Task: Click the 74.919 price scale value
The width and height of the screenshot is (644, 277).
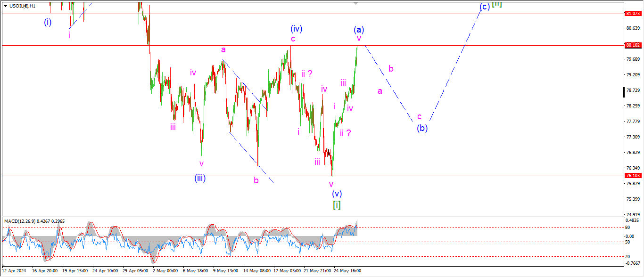Action: [632, 214]
